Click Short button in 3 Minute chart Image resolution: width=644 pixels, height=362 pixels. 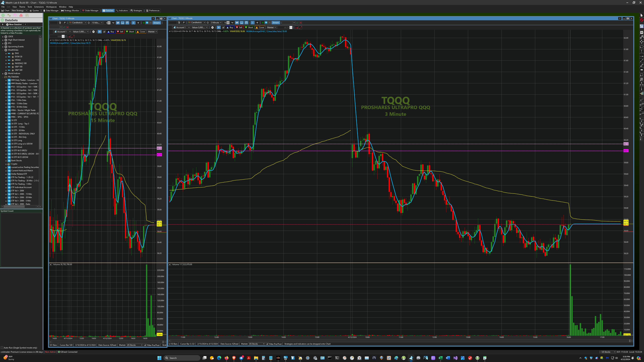(249, 27)
